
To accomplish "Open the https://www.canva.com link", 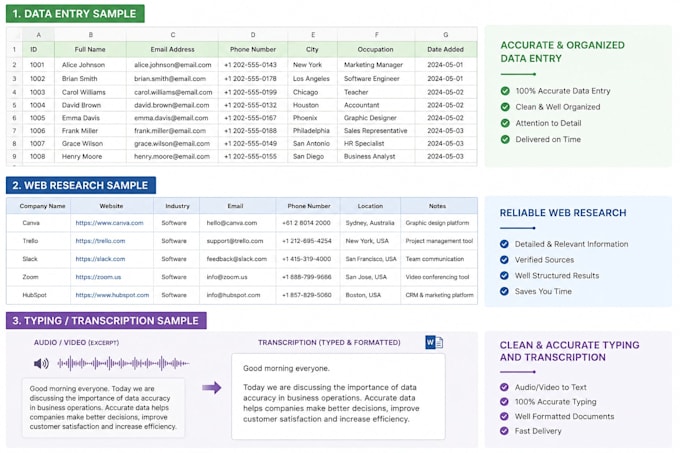I will pos(109,223).
